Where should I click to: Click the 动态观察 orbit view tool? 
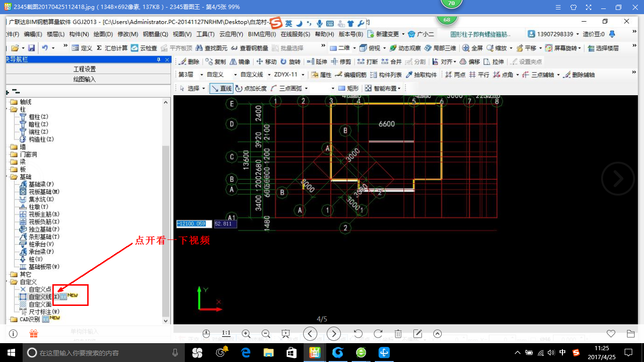(405, 48)
